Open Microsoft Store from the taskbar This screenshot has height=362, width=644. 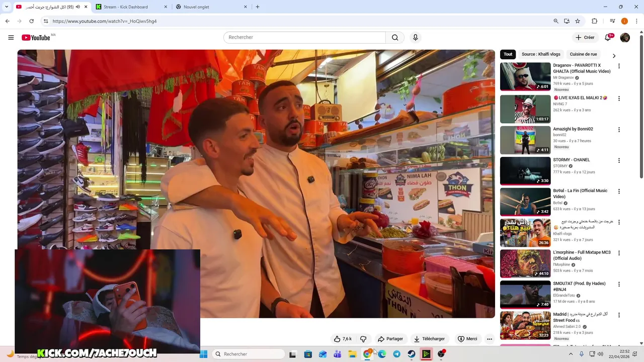(308, 354)
